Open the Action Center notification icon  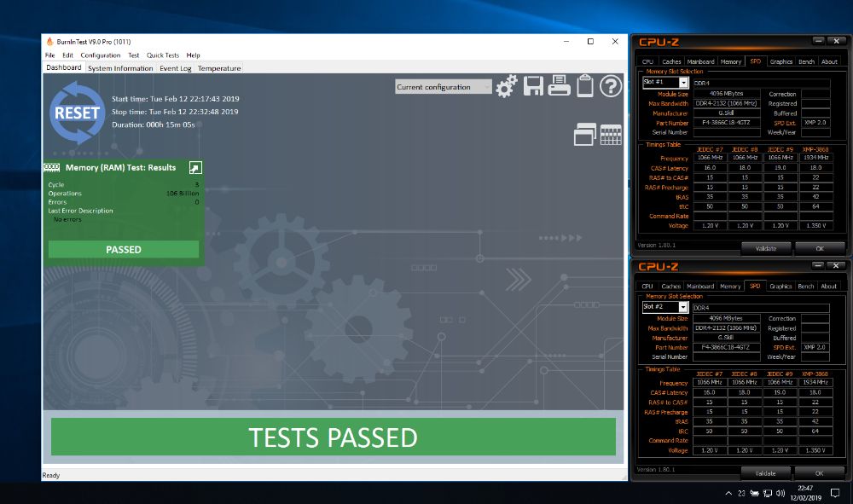(835, 493)
